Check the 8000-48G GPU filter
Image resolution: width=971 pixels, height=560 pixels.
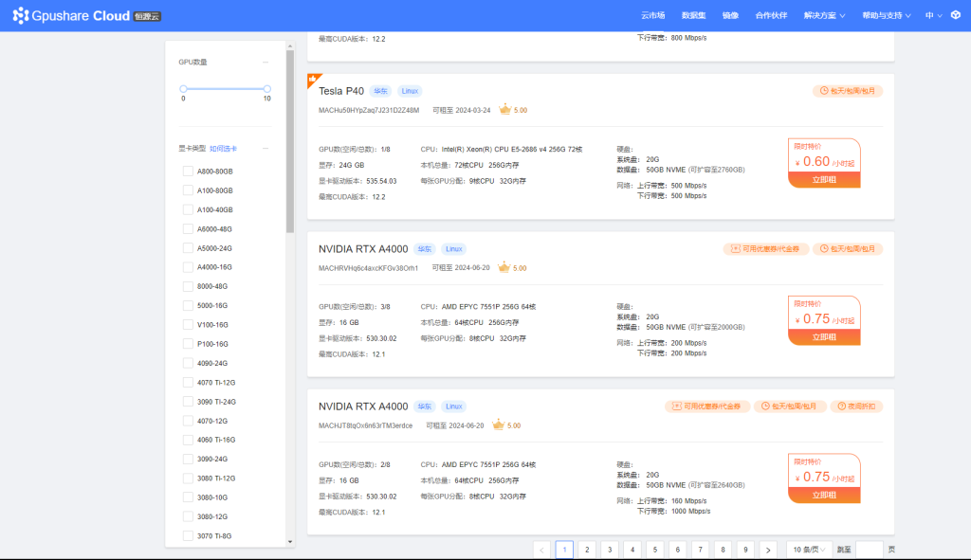tap(188, 286)
